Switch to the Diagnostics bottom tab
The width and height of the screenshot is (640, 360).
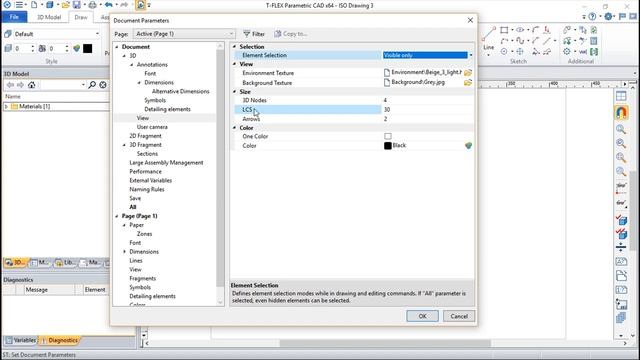tap(60, 340)
